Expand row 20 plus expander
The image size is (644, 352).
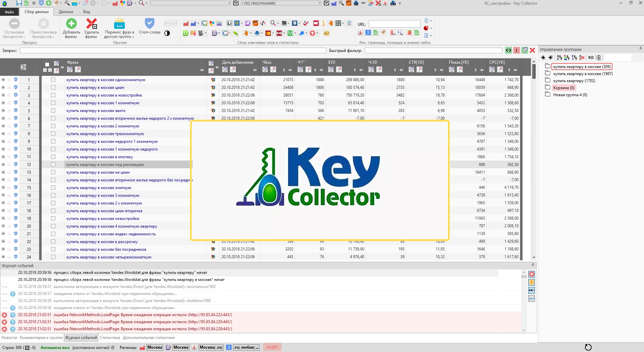pos(3,226)
